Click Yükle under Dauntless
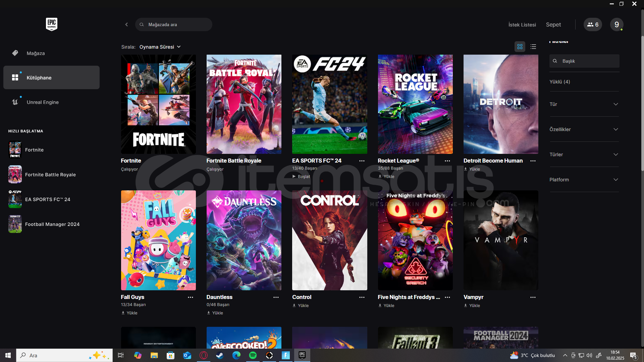The width and height of the screenshot is (644, 362). 215,313
